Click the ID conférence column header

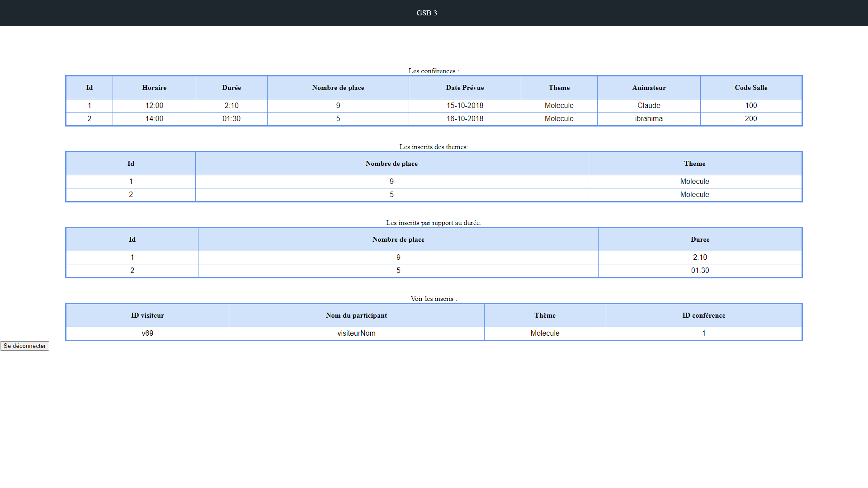click(x=703, y=315)
